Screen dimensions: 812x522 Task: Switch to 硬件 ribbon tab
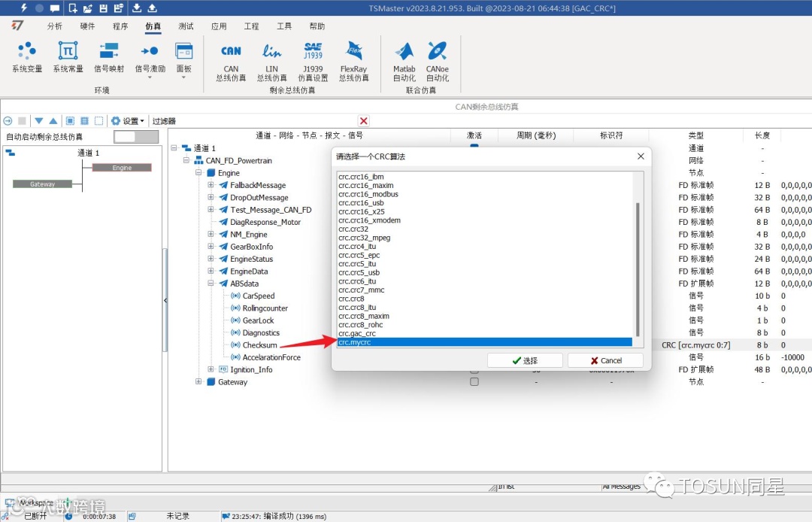87,26
